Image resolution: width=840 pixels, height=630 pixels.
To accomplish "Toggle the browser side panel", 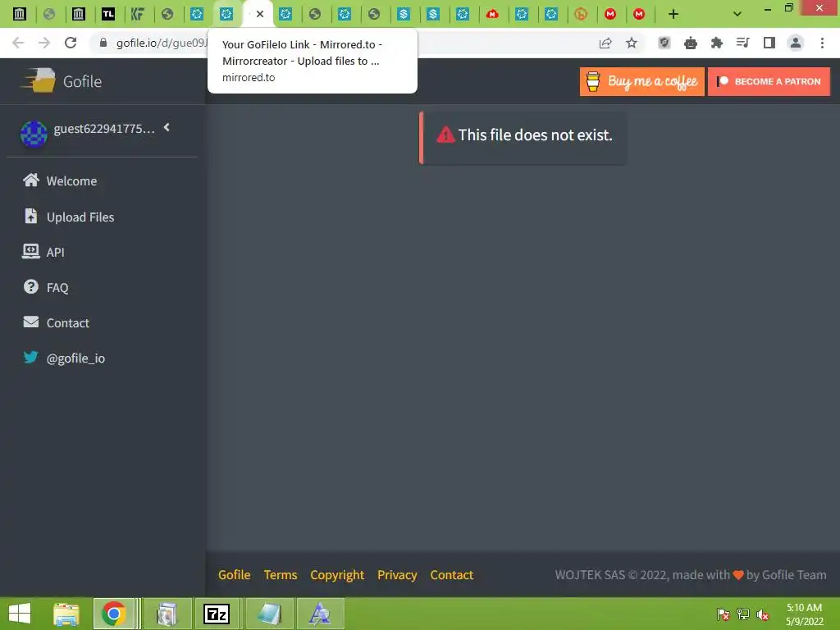I will pos(769,43).
